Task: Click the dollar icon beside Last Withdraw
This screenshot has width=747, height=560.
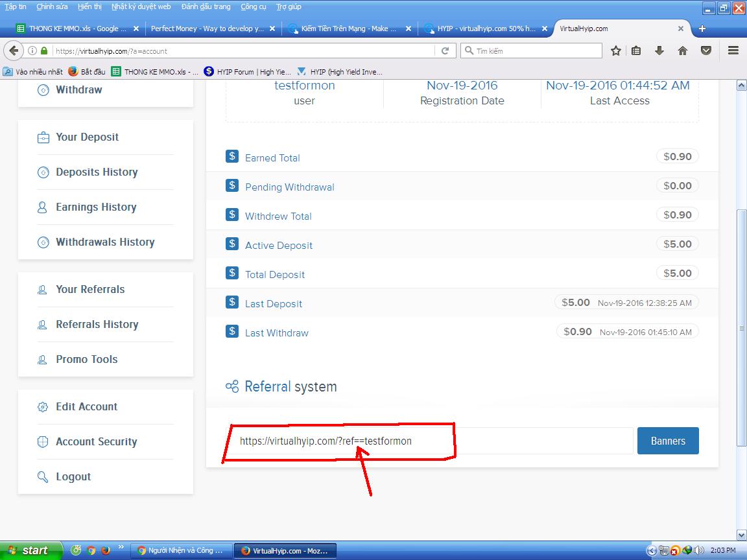Action: point(232,331)
